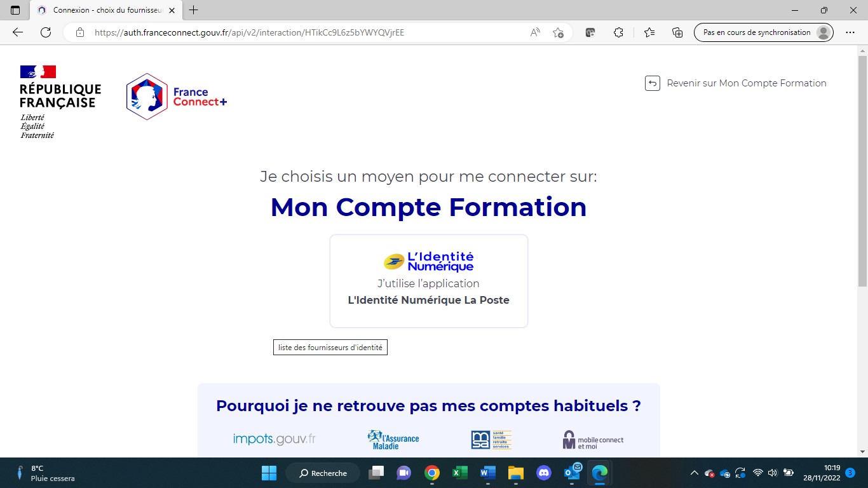
Task: Open Collections icon
Action: click(677, 32)
